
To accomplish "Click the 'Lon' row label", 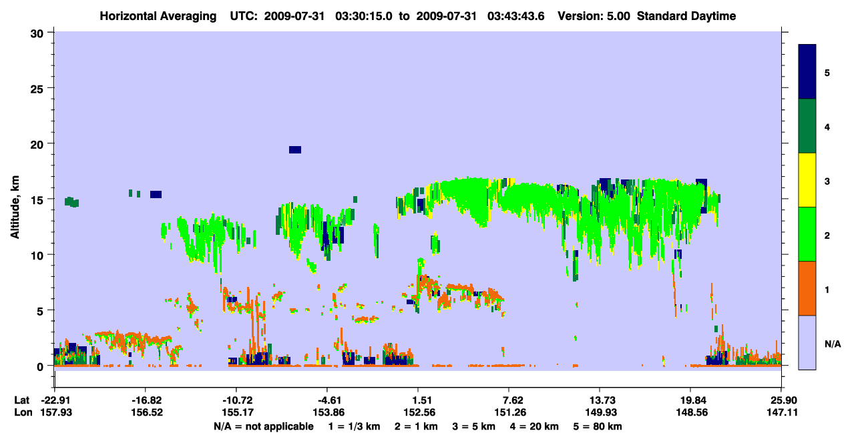I will tap(23, 412).
